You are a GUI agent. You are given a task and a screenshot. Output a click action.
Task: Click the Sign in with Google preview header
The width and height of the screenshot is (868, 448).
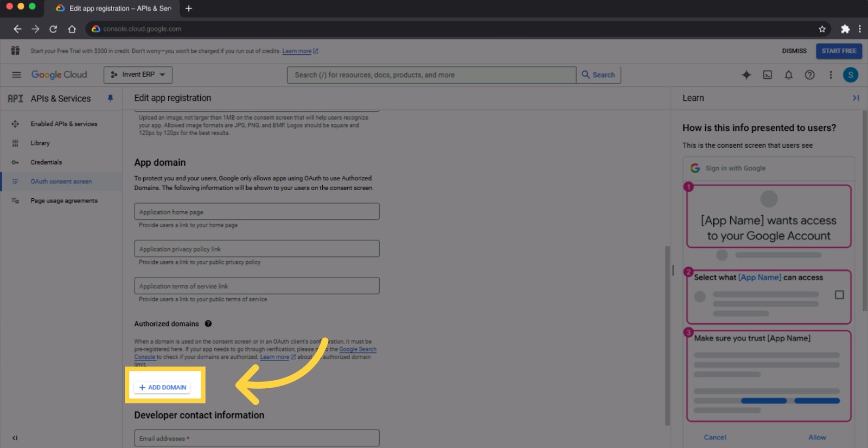(769, 168)
